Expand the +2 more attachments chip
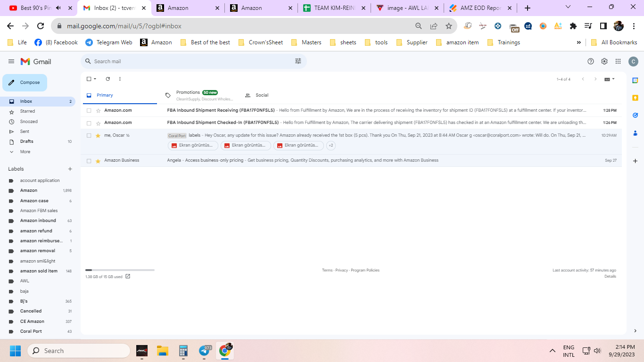The height and width of the screenshot is (362, 644). 331,145
